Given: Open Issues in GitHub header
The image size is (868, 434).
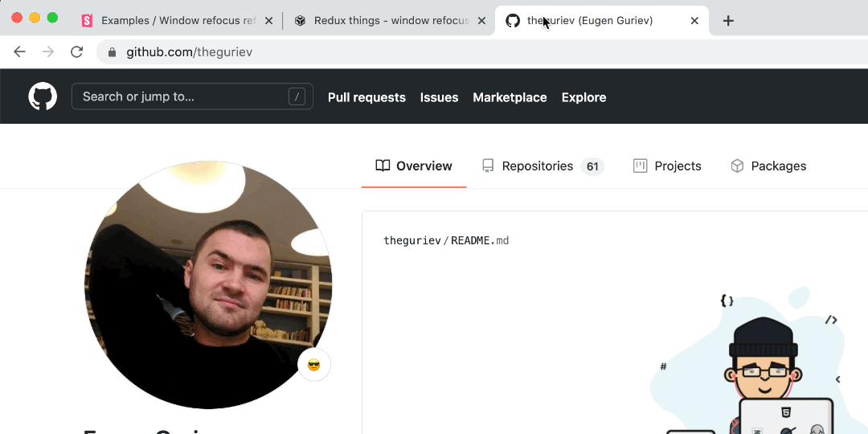Looking at the screenshot, I should point(439,97).
